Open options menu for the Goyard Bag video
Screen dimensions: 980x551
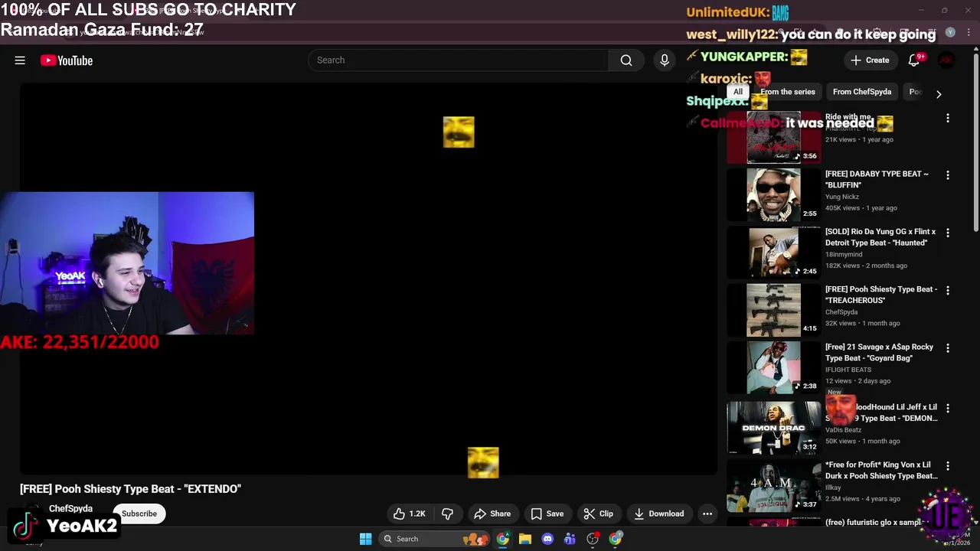click(x=948, y=348)
